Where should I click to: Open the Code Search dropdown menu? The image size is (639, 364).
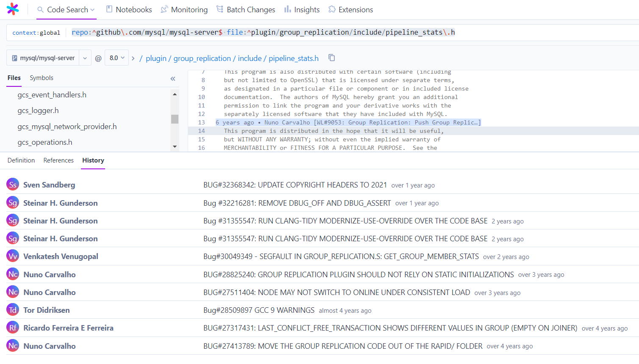tap(92, 10)
